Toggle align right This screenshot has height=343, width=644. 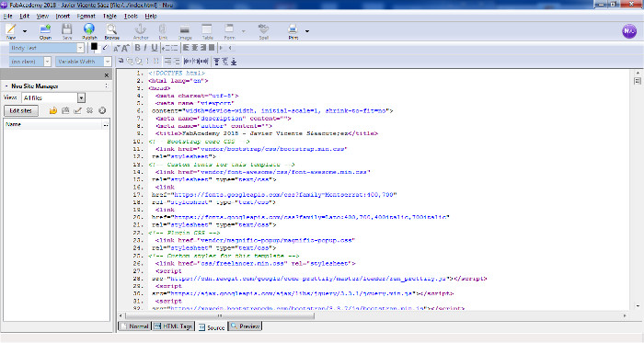coord(203,48)
